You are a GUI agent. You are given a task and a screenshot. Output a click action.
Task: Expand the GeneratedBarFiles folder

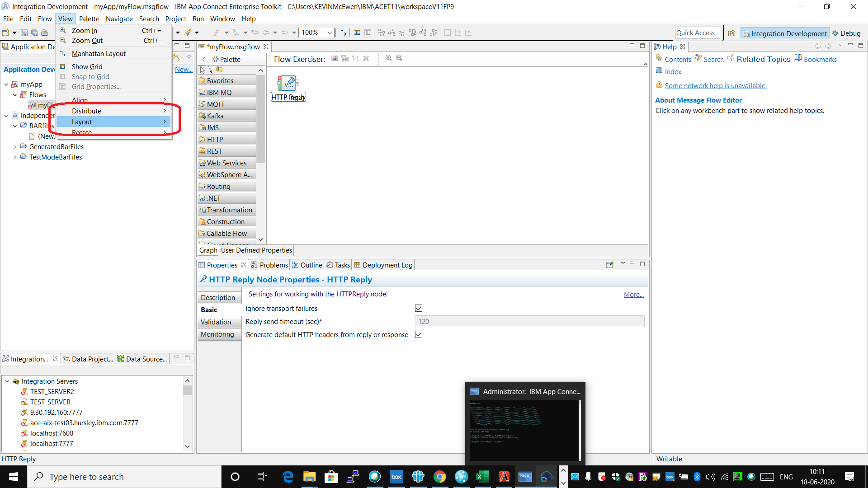[15, 147]
